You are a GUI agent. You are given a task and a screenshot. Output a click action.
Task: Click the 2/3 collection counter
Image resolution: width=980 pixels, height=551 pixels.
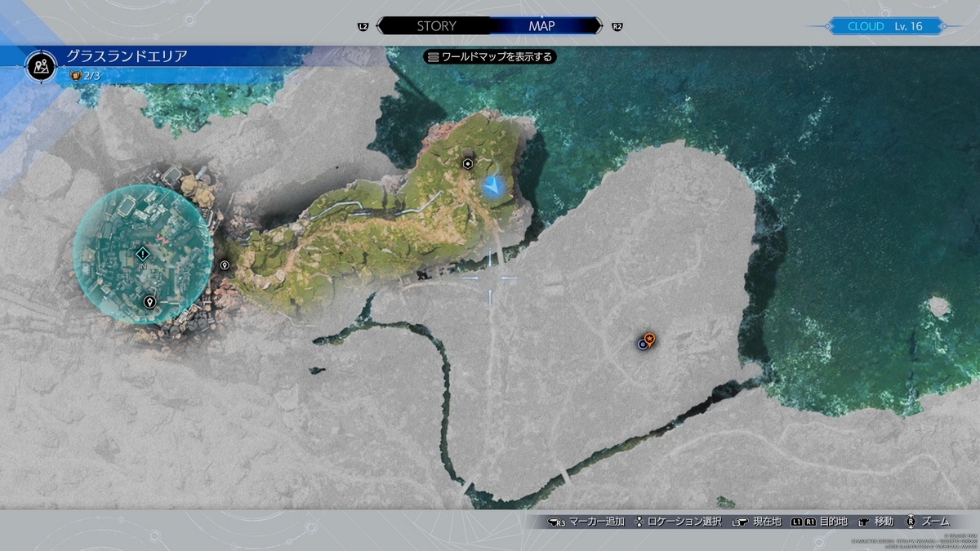[85, 75]
